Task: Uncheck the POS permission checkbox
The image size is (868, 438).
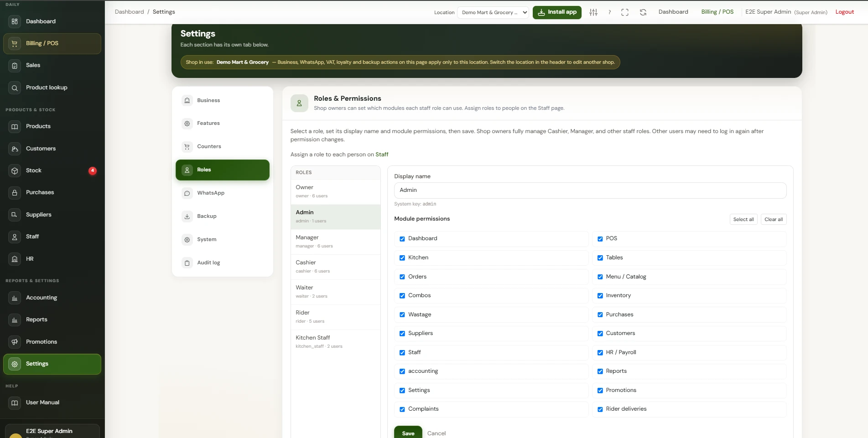Action: coord(600,239)
